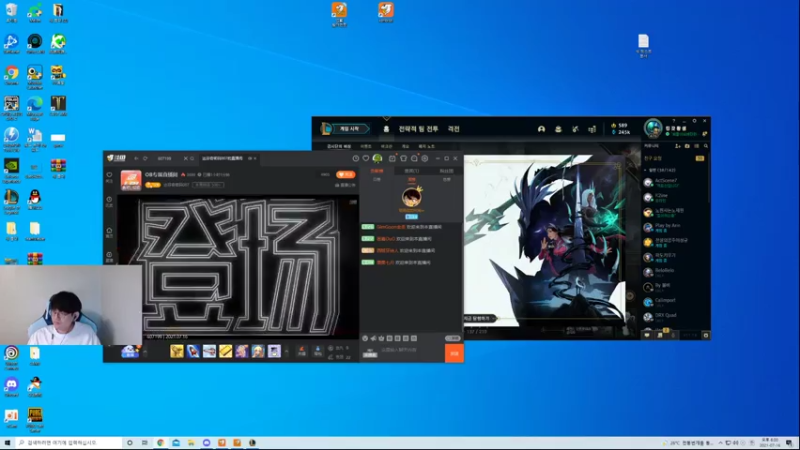Expand the Huya gift bar right chevron
Screen dimensions: 800x450
286,351
